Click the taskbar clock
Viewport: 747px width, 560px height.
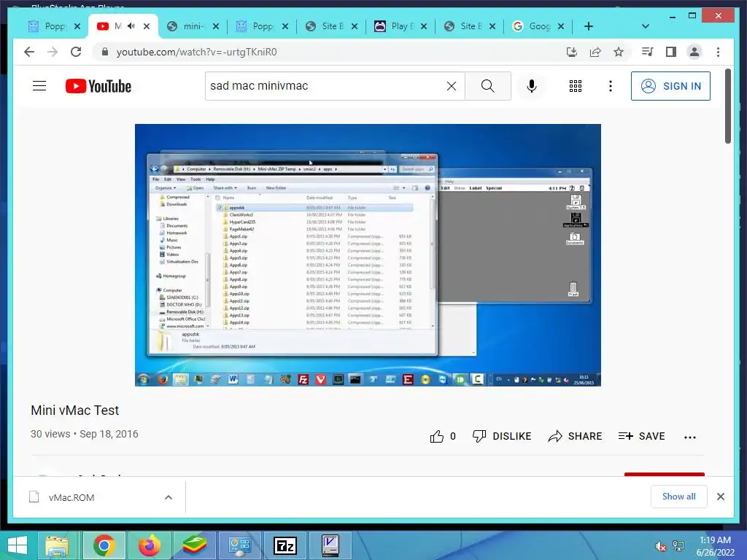pyautogui.click(x=715, y=546)
